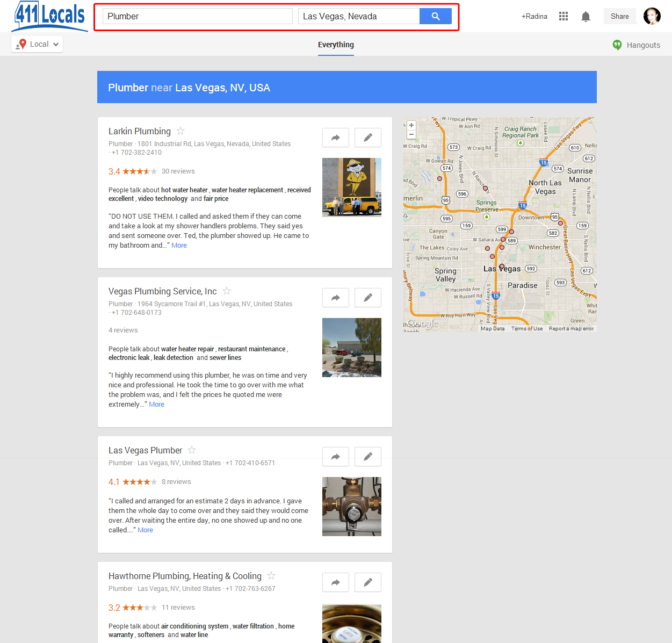Click the Plumber search input field
The width and height of the screenshot is (672, 643).
click(198, 16)
